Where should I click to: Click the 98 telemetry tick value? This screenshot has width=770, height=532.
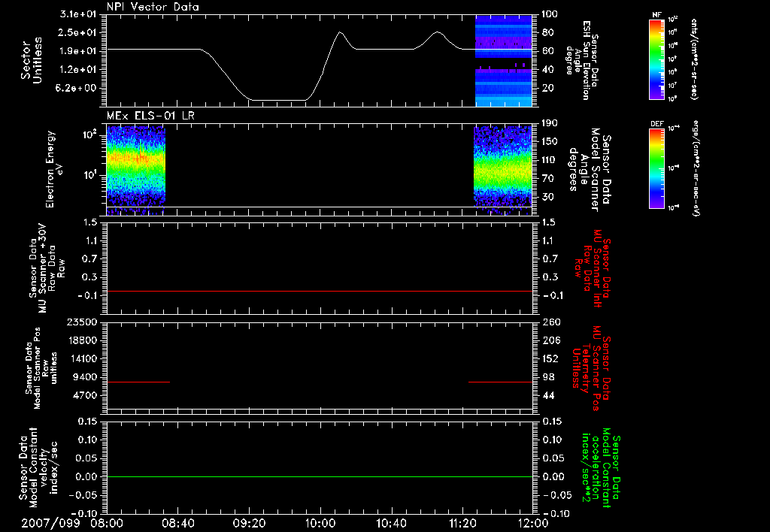(548, 377)
